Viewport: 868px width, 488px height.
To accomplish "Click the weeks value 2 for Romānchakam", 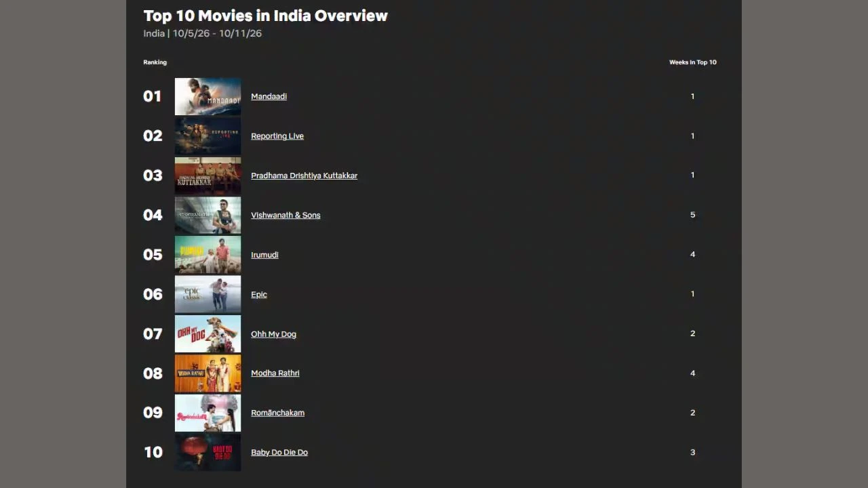I will (x=692, y=413).
